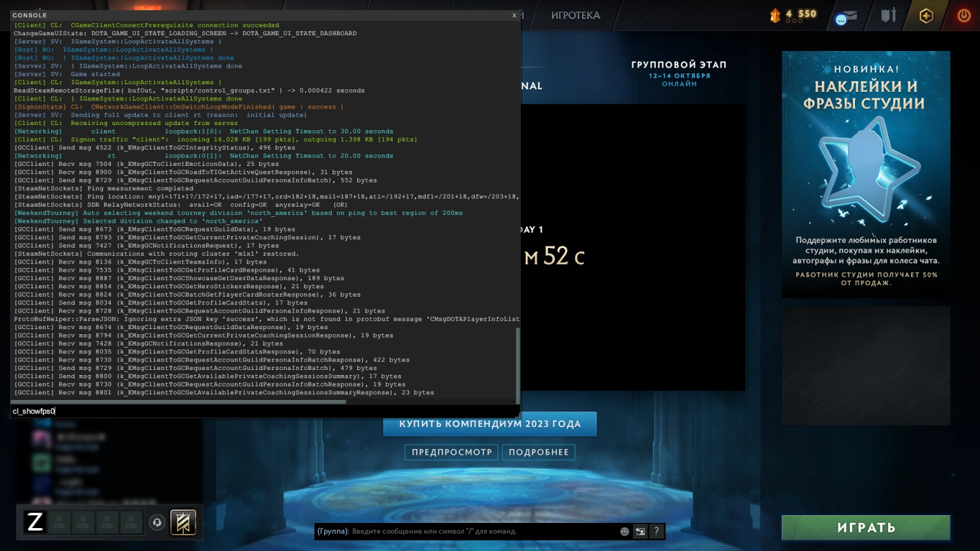Open the shield and sword armory icon
This screenshot has height=551, width=980.
[889, 15]
